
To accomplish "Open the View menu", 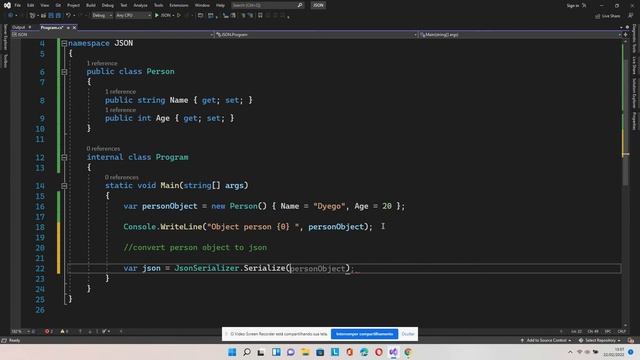I will point(44,5).
